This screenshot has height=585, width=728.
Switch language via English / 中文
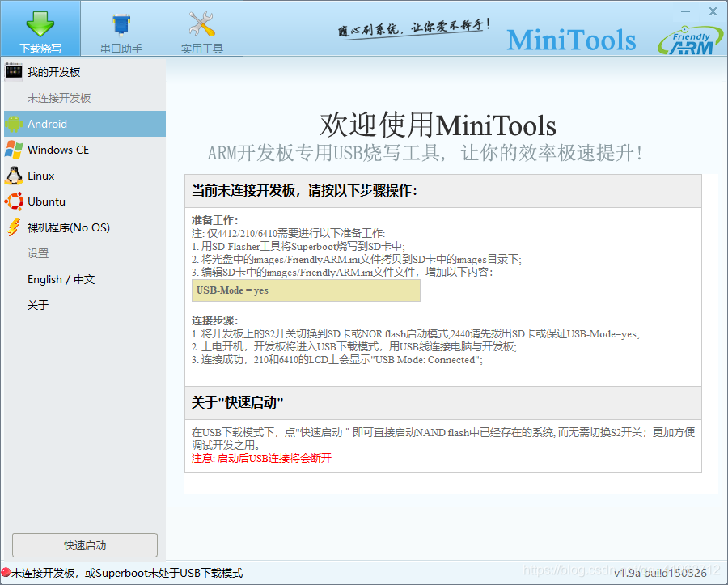pyautogui.click(x=84, y=279)
